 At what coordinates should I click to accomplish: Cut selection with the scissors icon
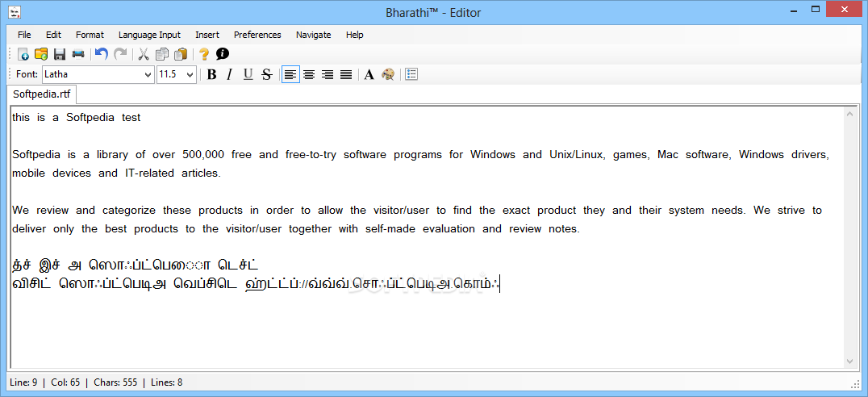[x=144, y=54]
